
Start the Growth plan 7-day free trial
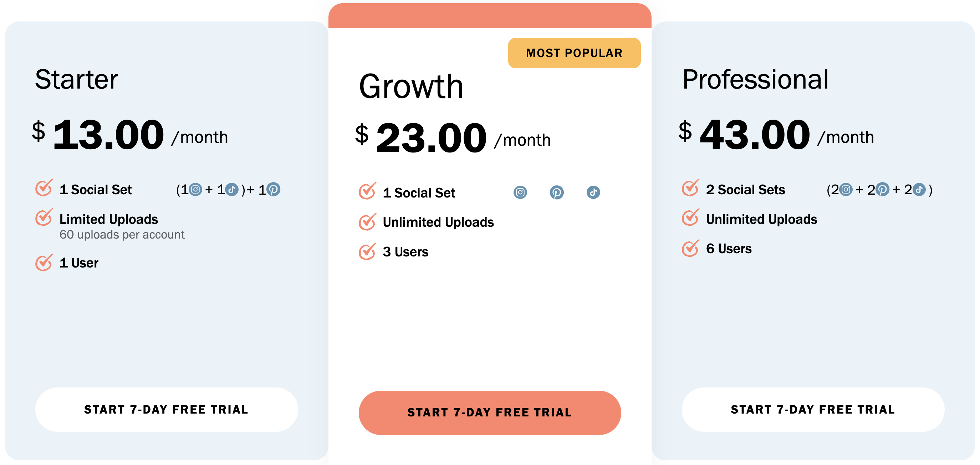click(x=490, y=412)
